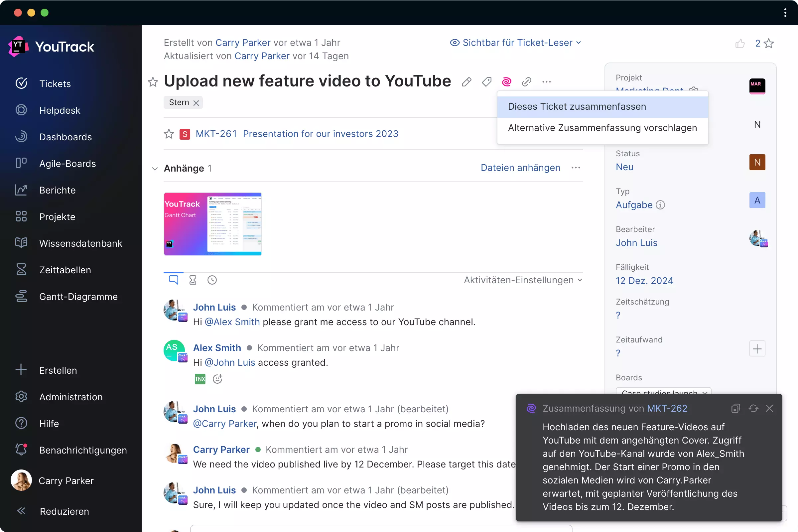Screen dimensions: 798x532
Task: Open the Gantt-Diagramme sidebar item
Action: click(78, 297)
